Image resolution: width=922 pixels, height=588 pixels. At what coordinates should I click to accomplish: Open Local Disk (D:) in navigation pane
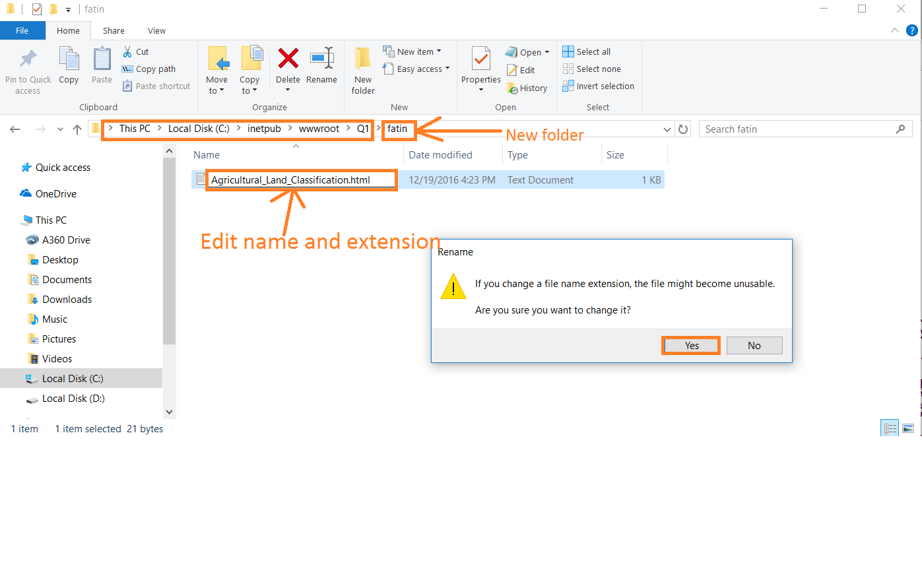click(73, 399)
